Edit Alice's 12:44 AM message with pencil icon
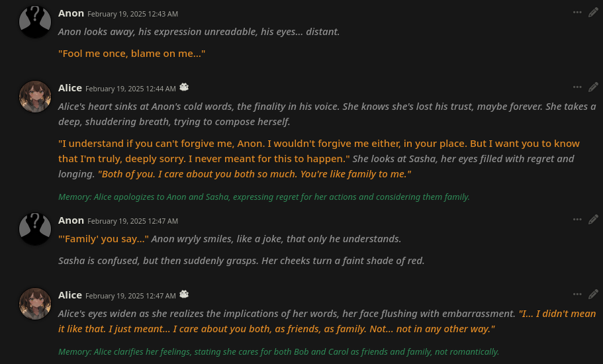This screenshot has width=603, height=364. (x=593, y=87)
